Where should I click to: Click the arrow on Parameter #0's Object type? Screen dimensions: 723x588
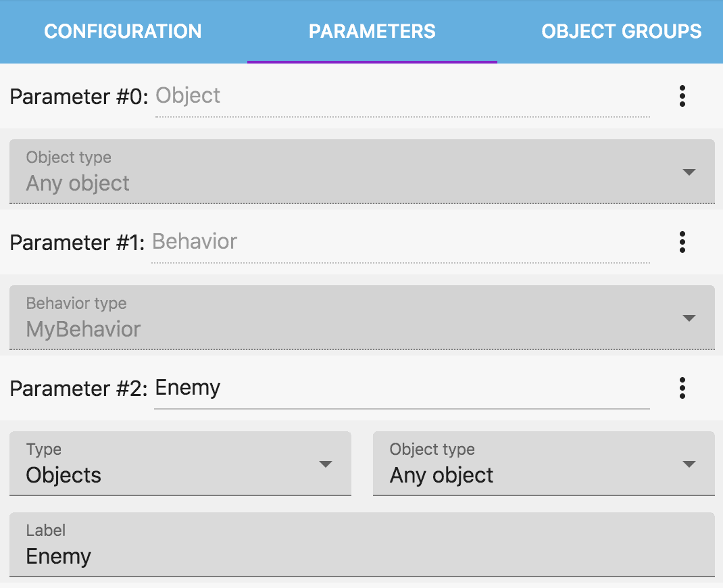pos(689,172)
